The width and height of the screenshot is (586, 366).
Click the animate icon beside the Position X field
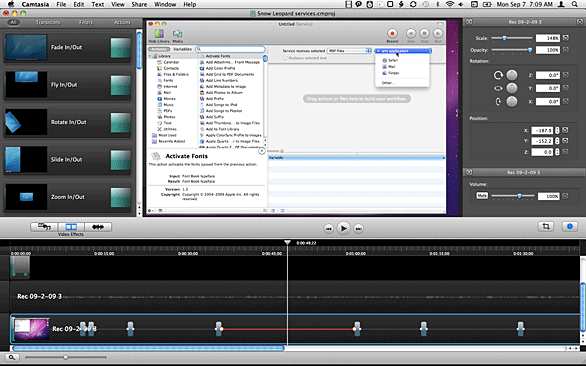pos(565,130)
